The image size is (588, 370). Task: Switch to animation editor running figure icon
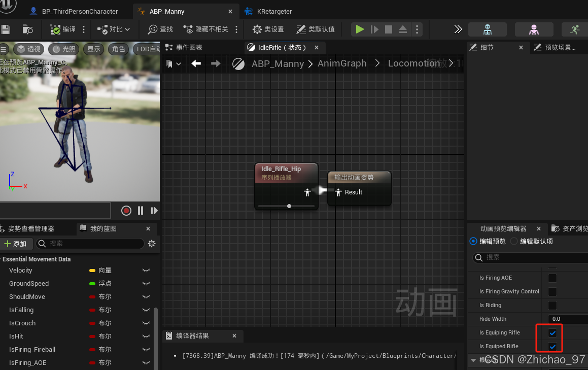coord(575,29)
